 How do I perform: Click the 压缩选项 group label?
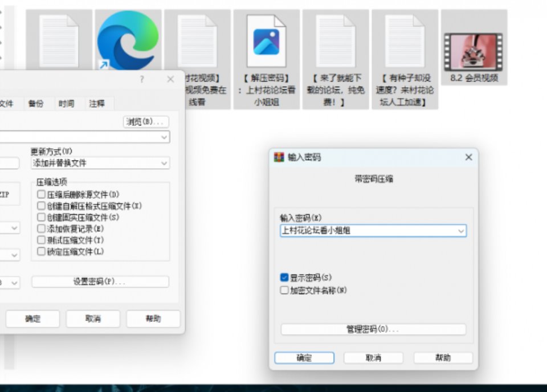click(x=52, y=182)
